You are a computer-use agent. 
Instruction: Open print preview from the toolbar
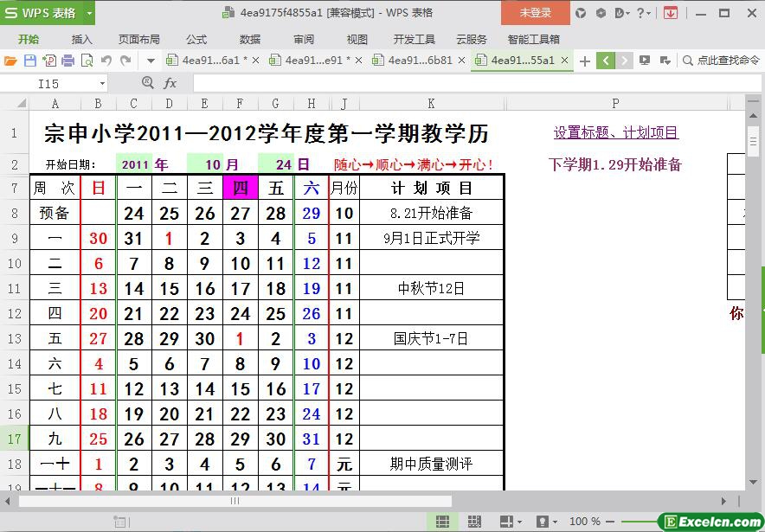coord(87,61)
